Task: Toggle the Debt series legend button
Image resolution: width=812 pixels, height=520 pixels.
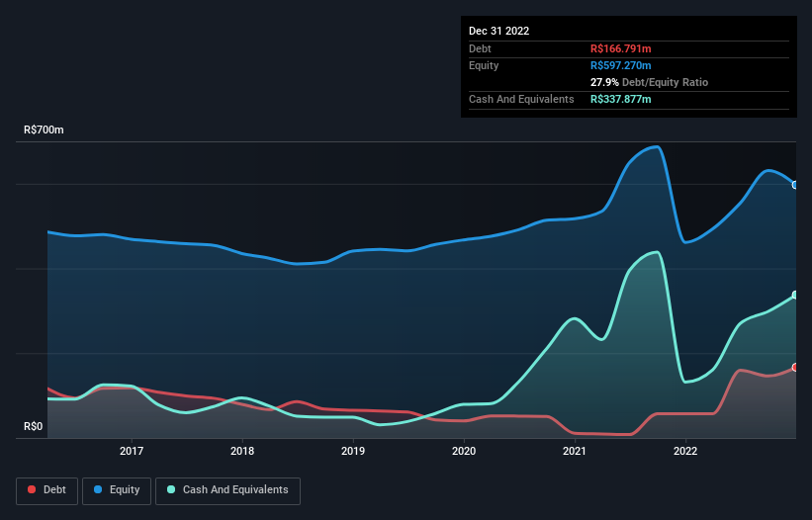Action: (47, 490)
